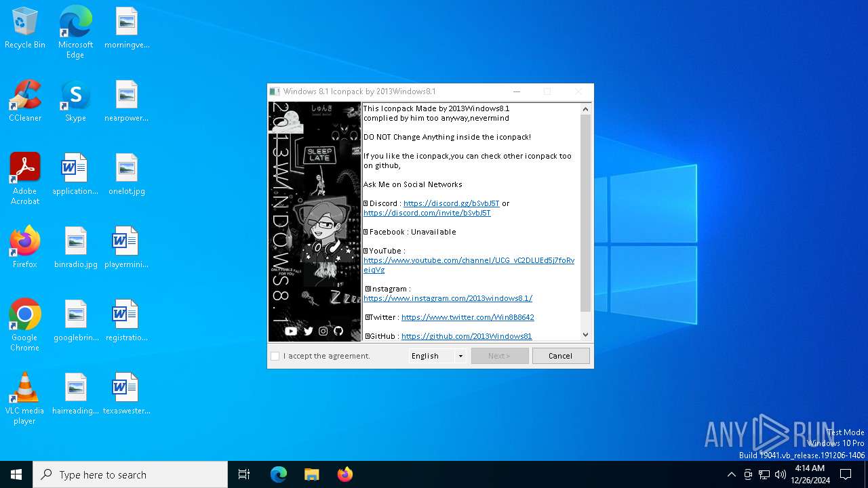Open Skype desktop shortcut
Image resolution: width=868 pixels, height=488 pixels.
[75, 102]
